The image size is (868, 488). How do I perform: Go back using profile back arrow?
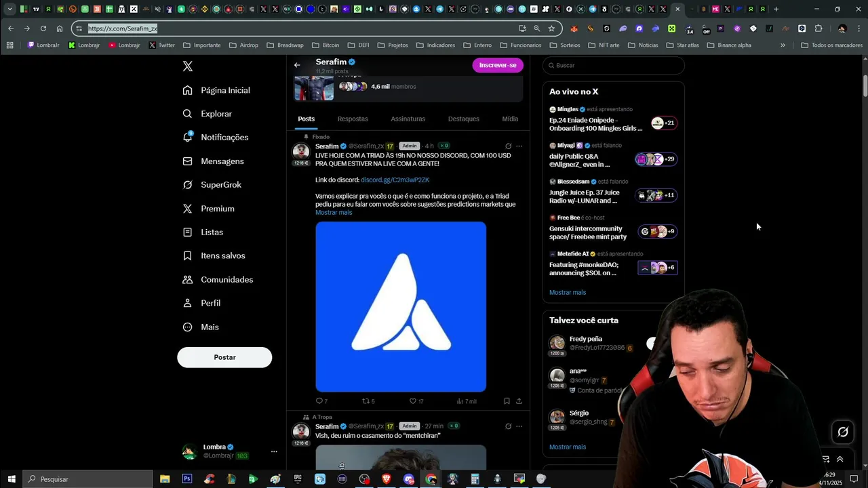pyautogui.click(x=297, y=65)
